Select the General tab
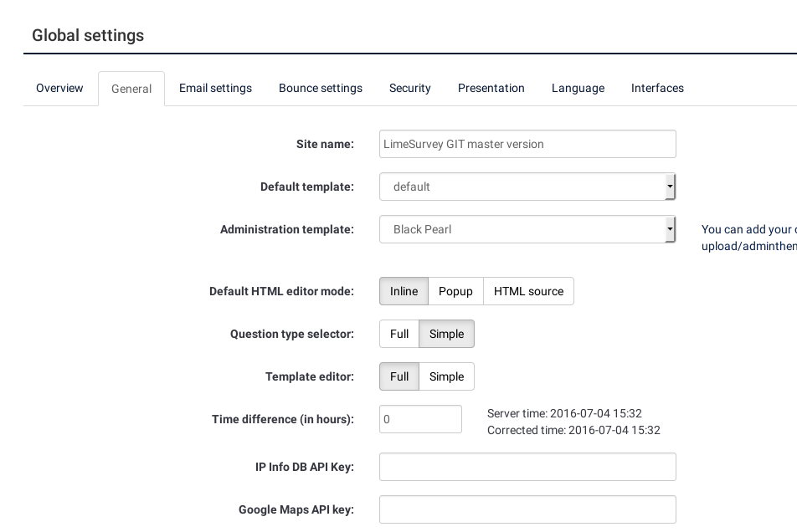The height and width of the screenshot is (532, 797). 131,89
